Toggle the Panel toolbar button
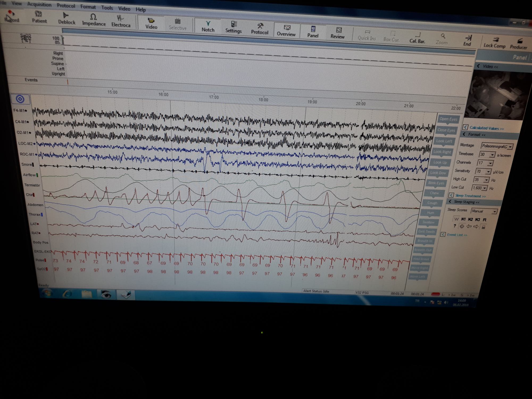 pos(313,32)
